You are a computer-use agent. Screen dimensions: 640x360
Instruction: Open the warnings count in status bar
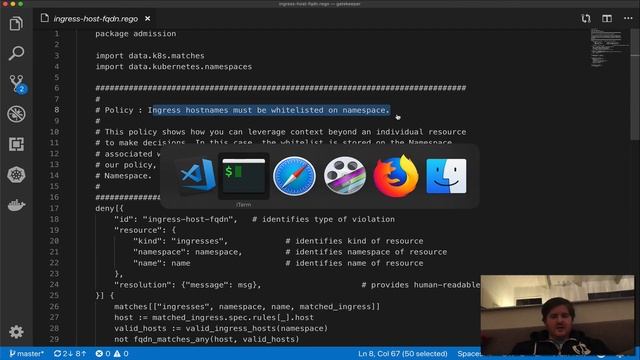tap(121, 353)
